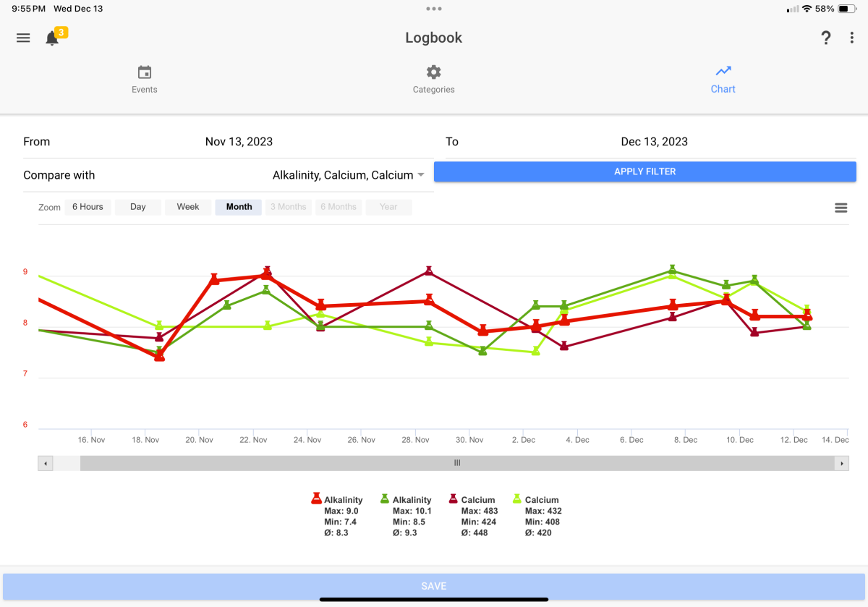Open the From date picker
Screen dimensions: 868x607
point(239,142)
